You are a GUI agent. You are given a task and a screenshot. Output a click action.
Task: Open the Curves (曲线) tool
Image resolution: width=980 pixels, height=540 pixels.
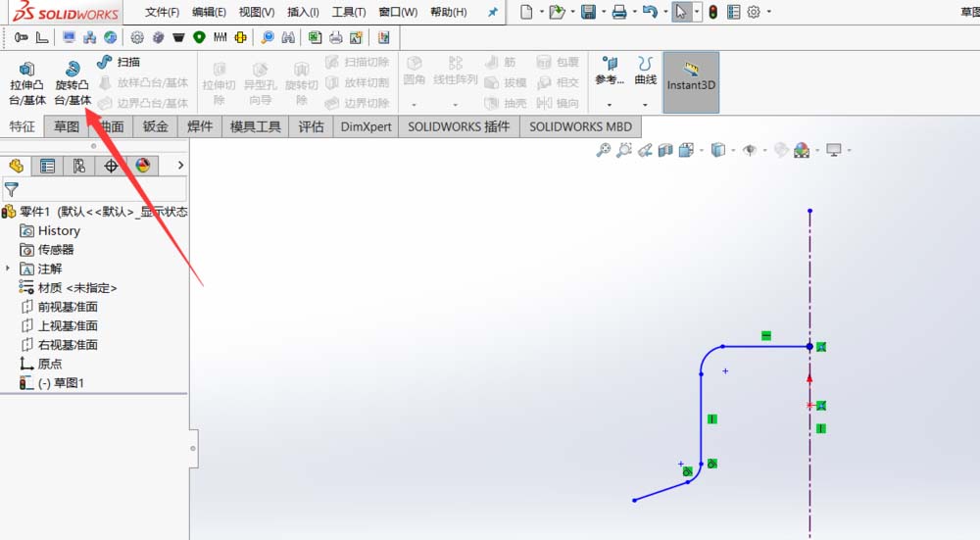[645, 70]
